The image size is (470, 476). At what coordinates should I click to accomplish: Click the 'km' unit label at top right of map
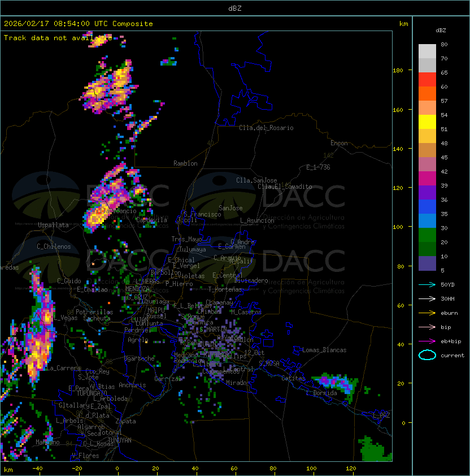click(x=403, y=24)
